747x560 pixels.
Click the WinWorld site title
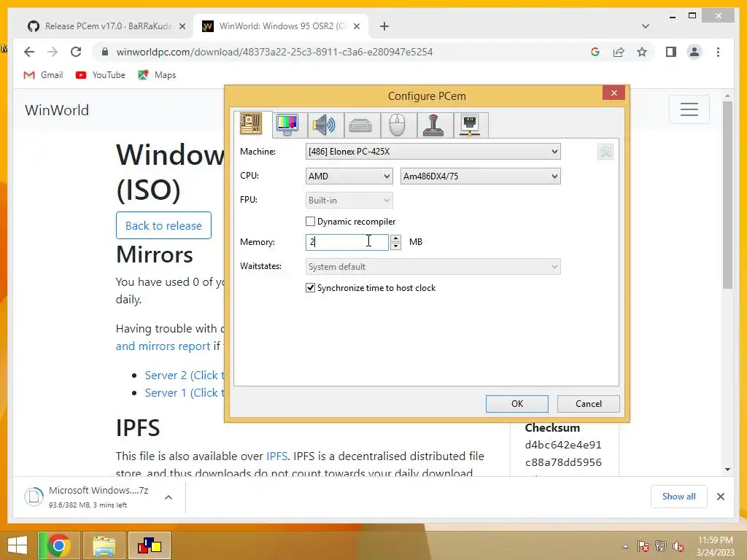click(x=57, y=110)
